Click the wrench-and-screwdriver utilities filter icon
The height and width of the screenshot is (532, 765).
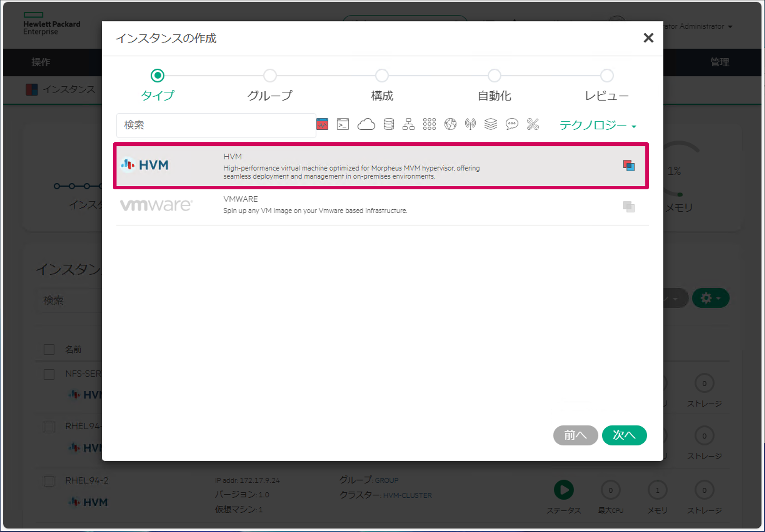[533, 124]
